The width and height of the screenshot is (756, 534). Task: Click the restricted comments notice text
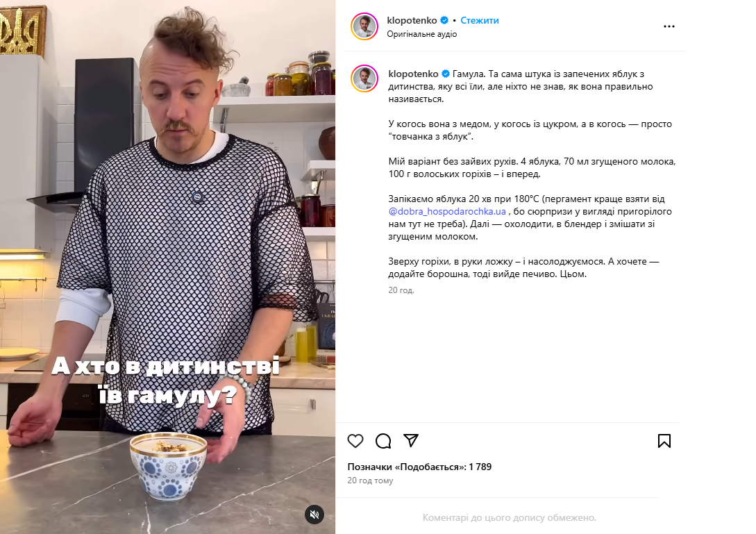pyautogui.click(x=509, y=517)
